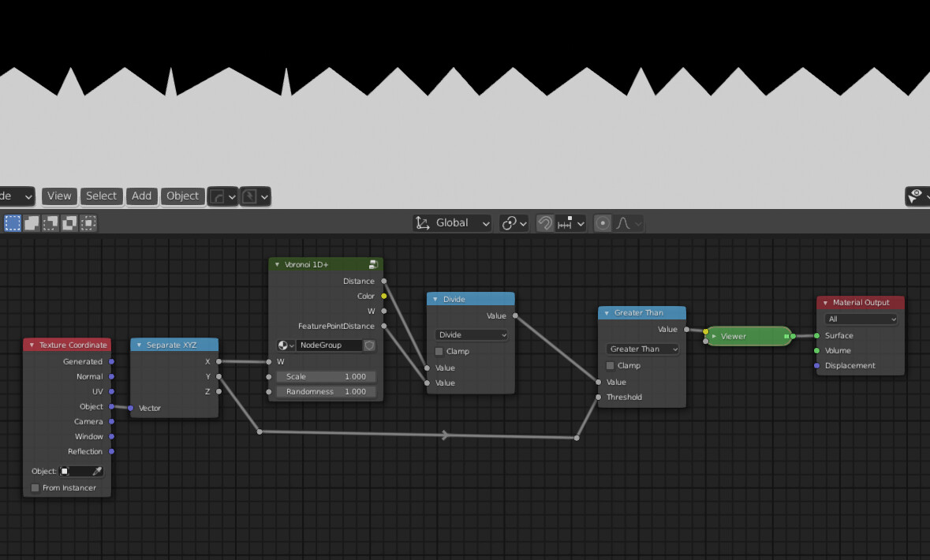Click the Distance output socket
The width and height of the screenshot is (930, 560).
[x=383, y=282]
